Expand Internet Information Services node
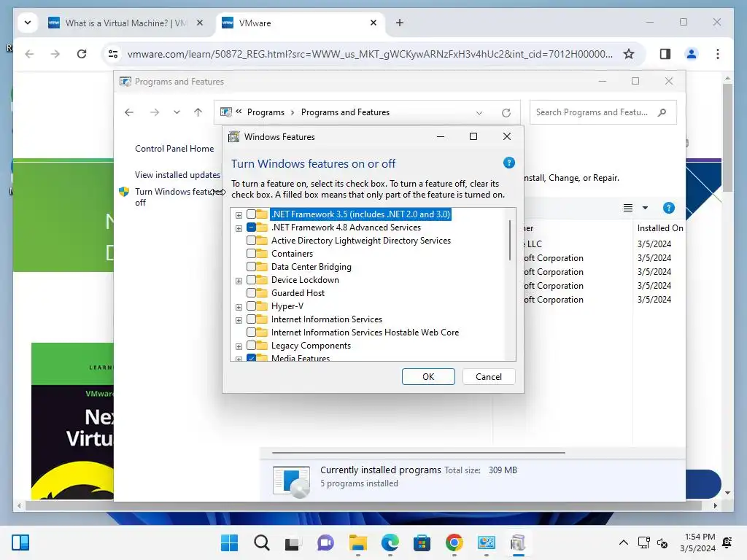747x560 pixels. click(x=239, y=321)
